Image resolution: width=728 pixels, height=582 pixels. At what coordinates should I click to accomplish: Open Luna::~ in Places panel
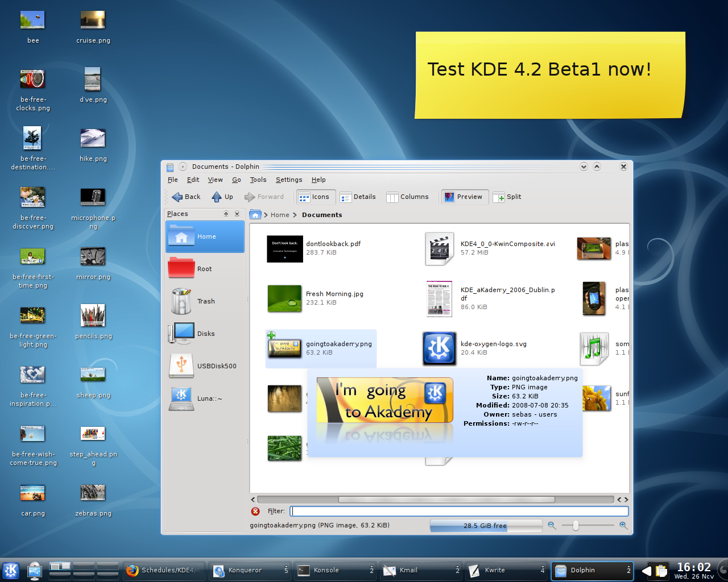tap(205, 398)
